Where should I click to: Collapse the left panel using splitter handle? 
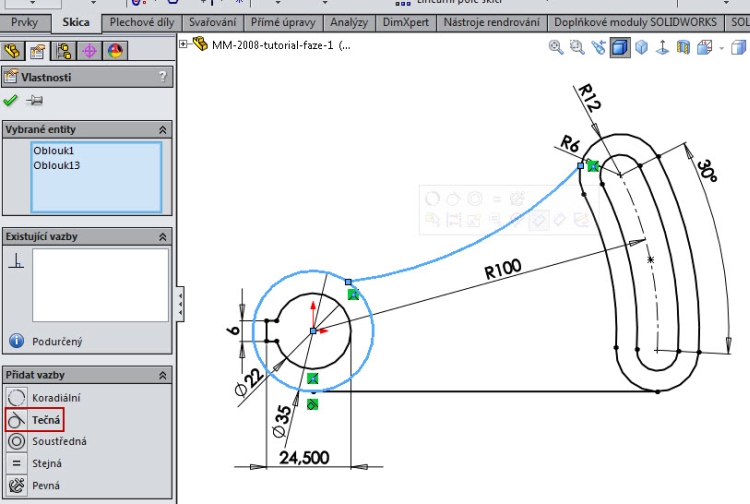(180, 304)
